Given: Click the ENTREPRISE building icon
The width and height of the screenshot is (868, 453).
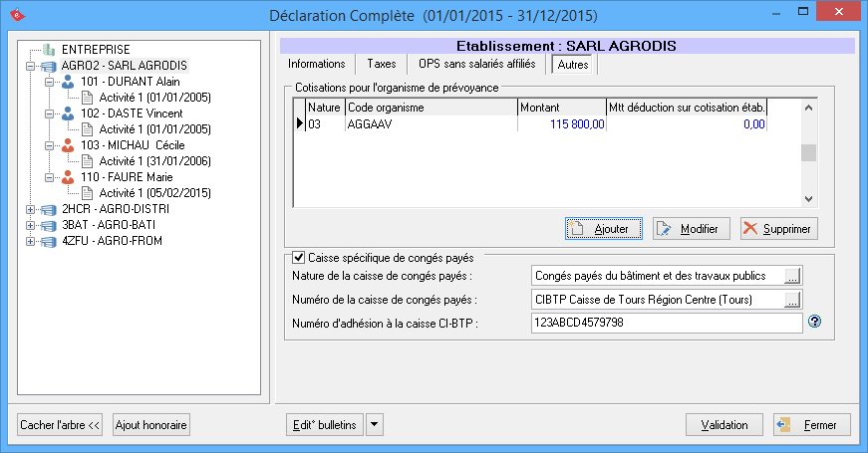Looking at the screenshot, I should click(48, 49).
